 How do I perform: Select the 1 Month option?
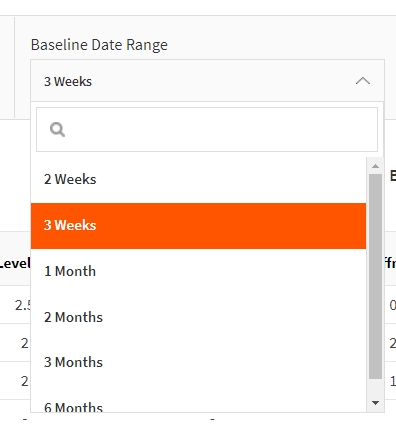[x=198, y=271]
